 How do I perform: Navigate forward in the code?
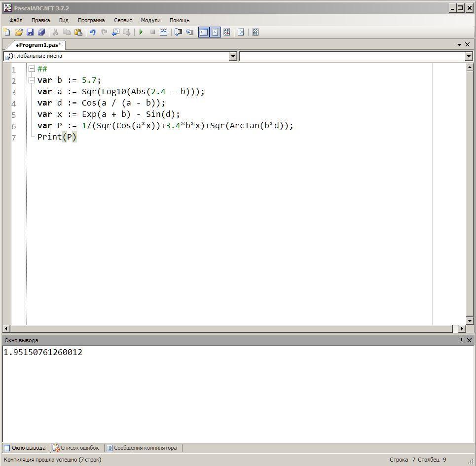(127, 32)
